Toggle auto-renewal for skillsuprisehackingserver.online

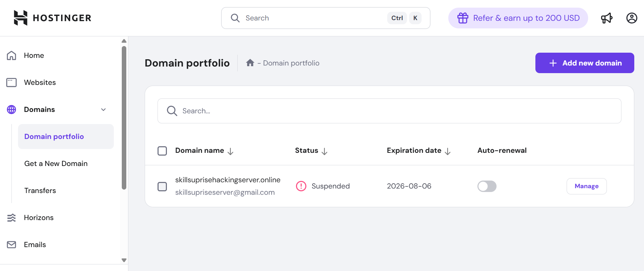(487, 186)
